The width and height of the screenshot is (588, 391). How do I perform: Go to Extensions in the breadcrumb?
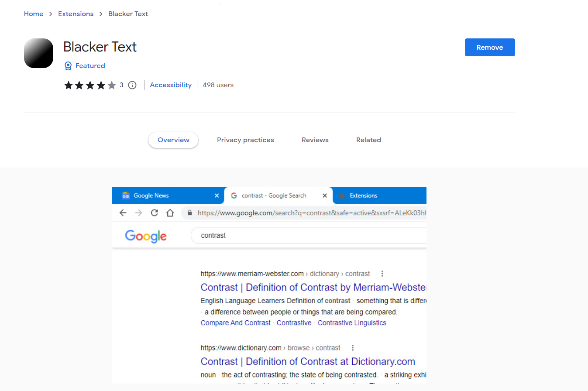[76, 14]
